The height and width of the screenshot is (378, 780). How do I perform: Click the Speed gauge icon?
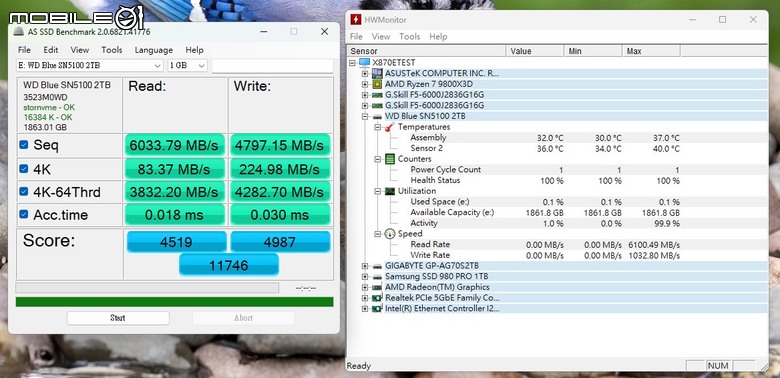390,234
